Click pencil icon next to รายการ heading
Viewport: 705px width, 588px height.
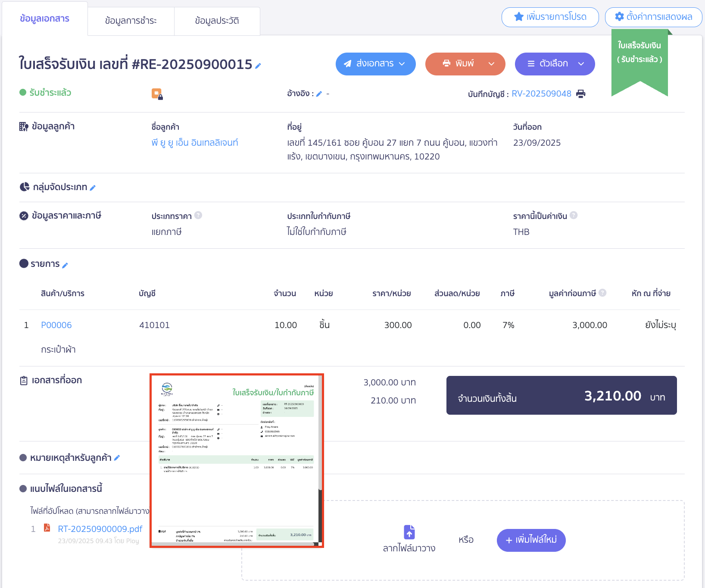[x=65, y=265]
